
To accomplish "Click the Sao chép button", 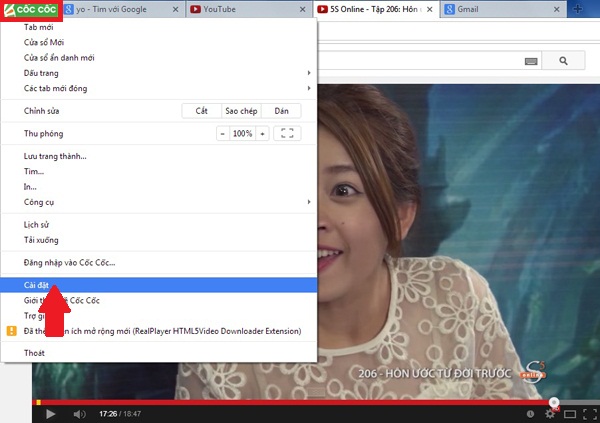I will 242,111.
